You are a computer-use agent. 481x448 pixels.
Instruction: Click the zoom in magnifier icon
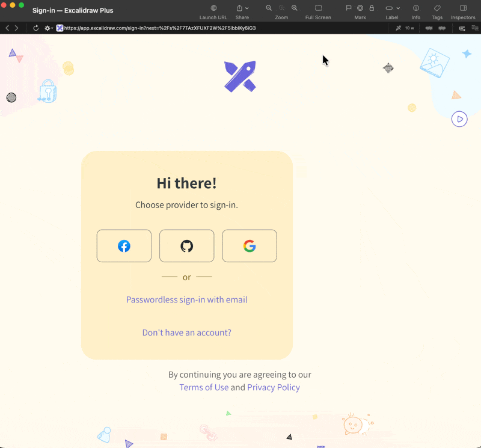click(x=295, y=8)
